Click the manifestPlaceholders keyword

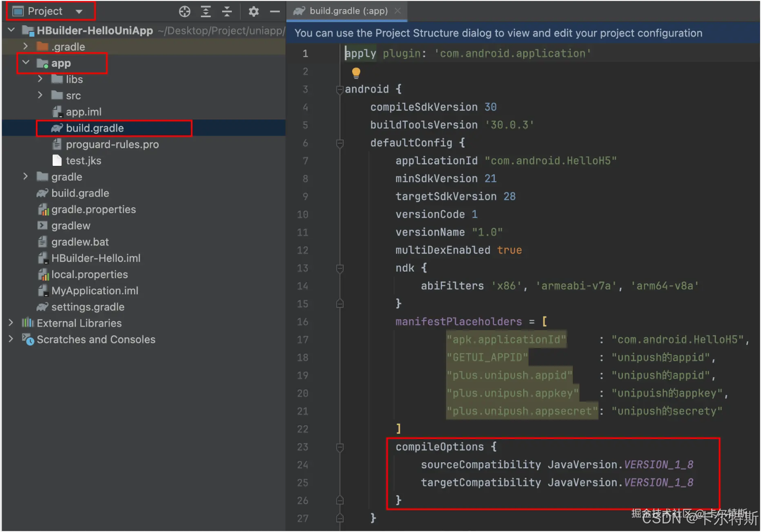tap(458, 322)
